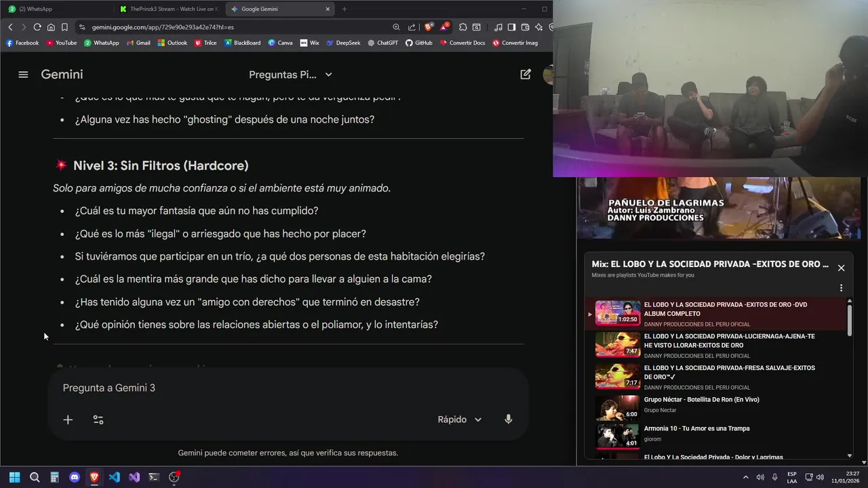Open Discord from the taskbar

[75, 477]
